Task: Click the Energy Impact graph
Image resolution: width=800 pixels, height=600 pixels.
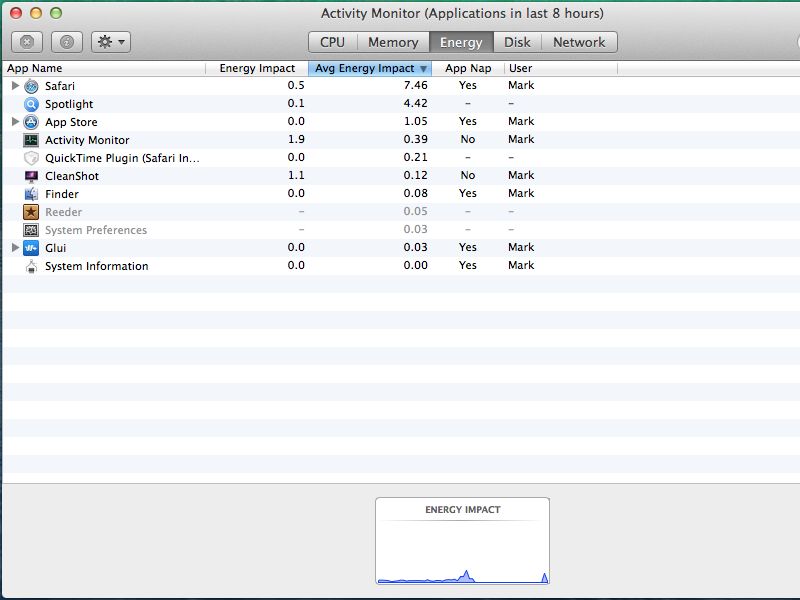Action: (x=462, y=541)
